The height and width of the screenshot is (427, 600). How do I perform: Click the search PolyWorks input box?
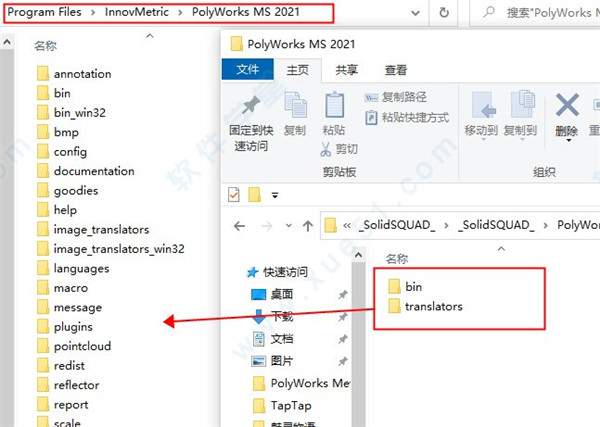tap(536, 13)
